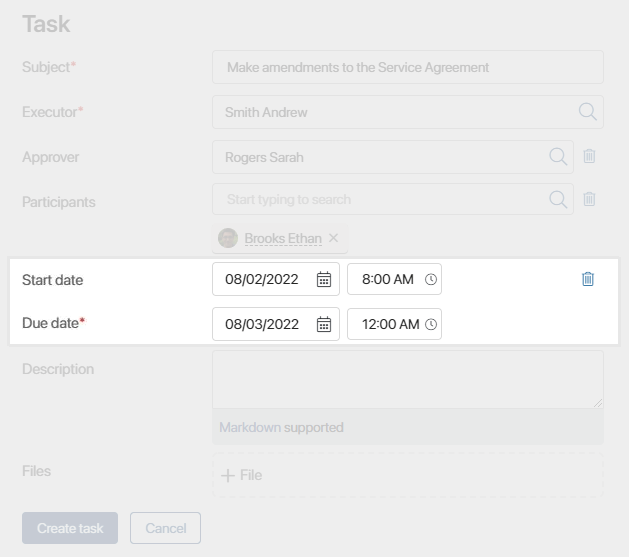
Task: Click the Start date label
Action: tap(53, 280)
